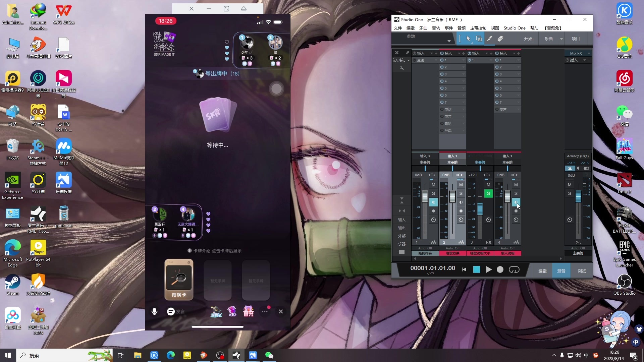The width and height of the screenshot is (644, 362).
Task: Click the narrow/wide channel arrows icon
Action: coord(402,211)
